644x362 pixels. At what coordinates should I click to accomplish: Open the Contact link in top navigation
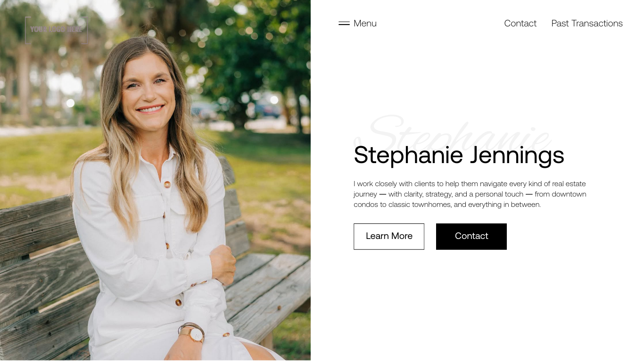[520, 23]
